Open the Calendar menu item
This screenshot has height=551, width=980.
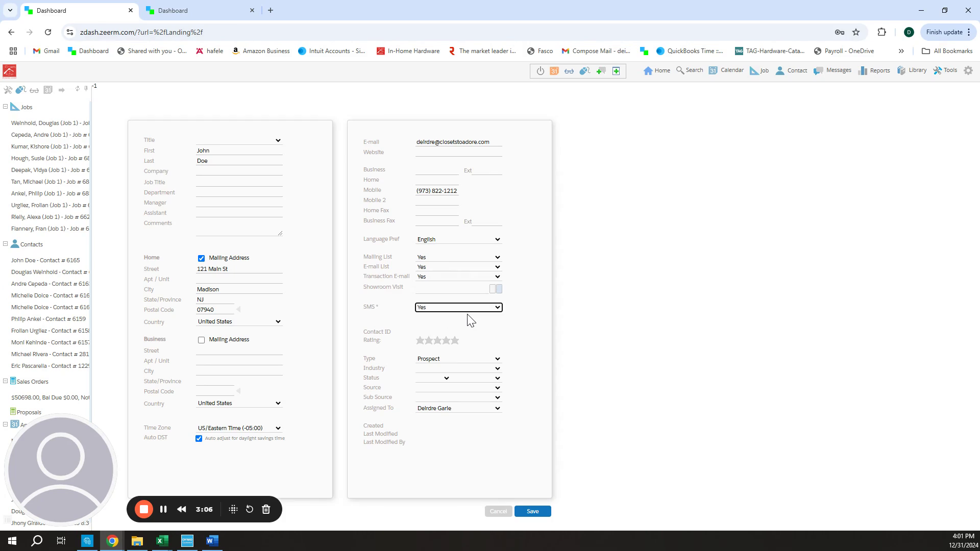coord(726,70)
